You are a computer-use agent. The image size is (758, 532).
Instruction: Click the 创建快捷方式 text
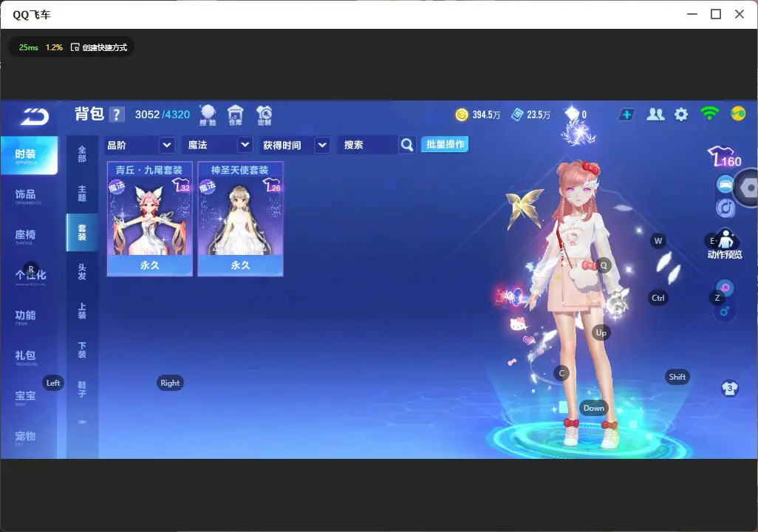104,47
